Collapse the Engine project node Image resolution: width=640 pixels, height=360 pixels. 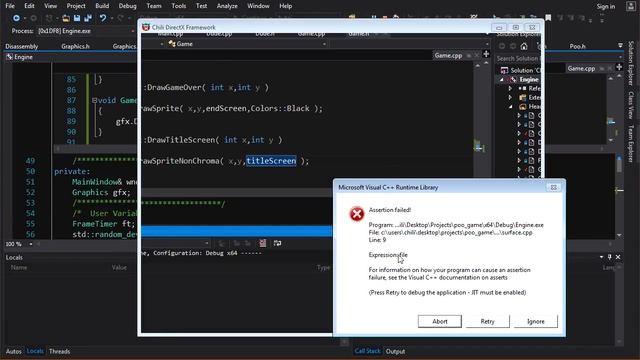click(x=502, y=80)
